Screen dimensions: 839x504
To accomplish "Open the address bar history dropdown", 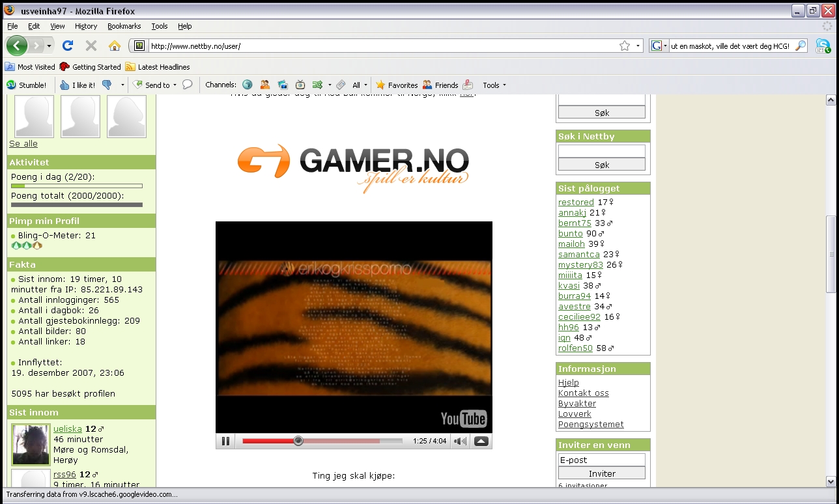I will [638, 46].
